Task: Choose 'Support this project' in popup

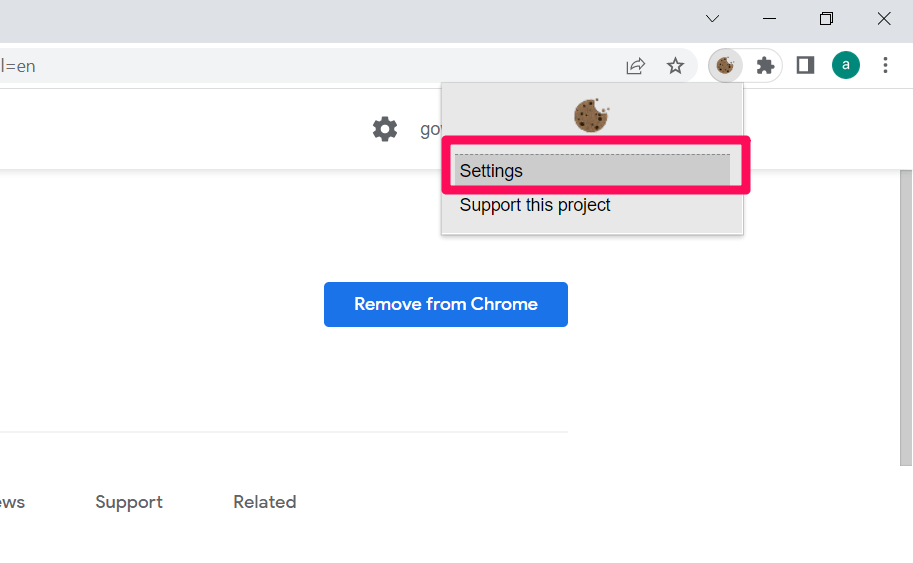Action: [x=535, y=205]
